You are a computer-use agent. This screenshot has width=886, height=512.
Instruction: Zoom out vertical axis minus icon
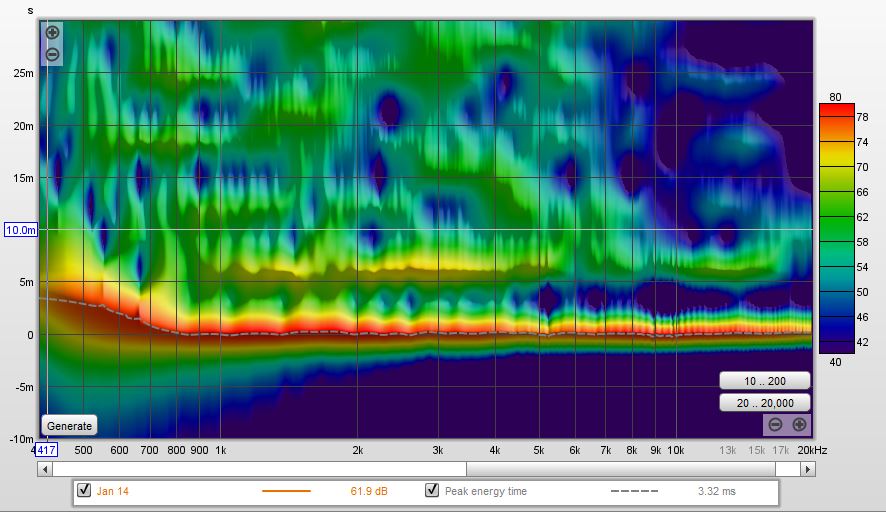(52, 54)
